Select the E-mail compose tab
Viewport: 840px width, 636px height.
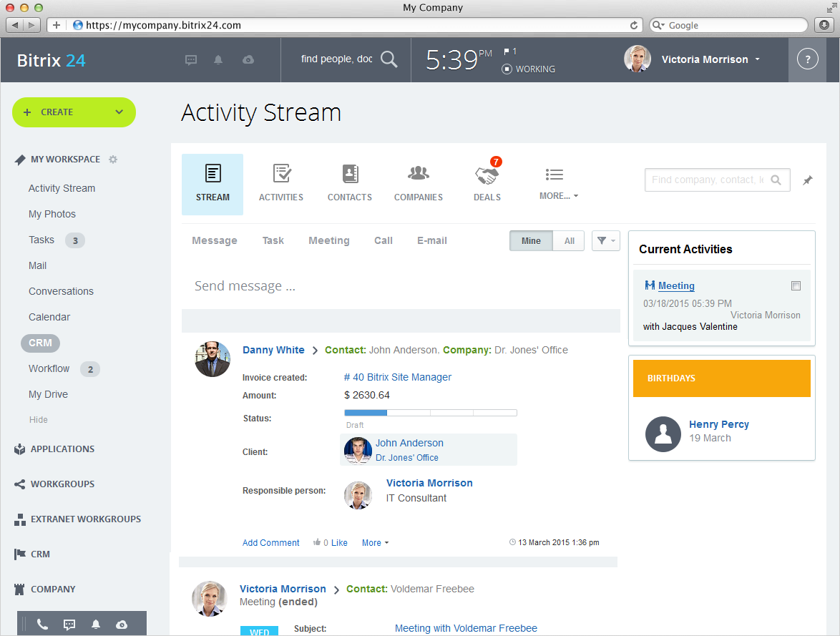click(431, 240)
